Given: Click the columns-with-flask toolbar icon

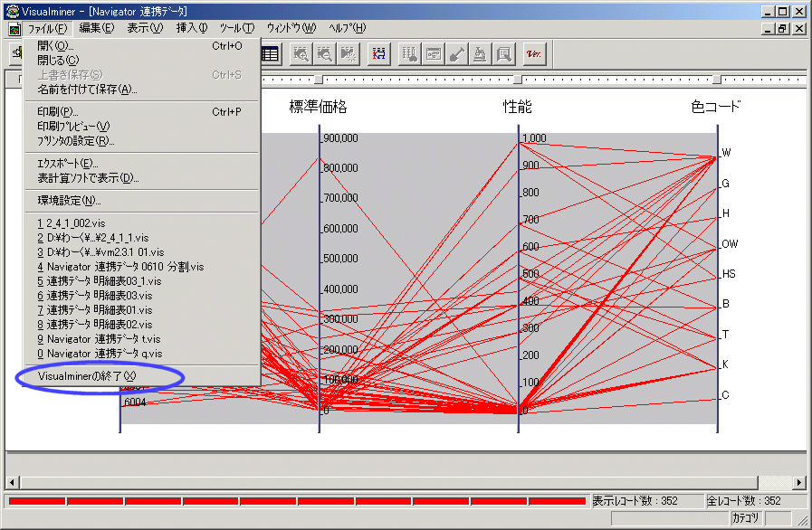Looking at the screenshot, I should (x=410, y=54).
